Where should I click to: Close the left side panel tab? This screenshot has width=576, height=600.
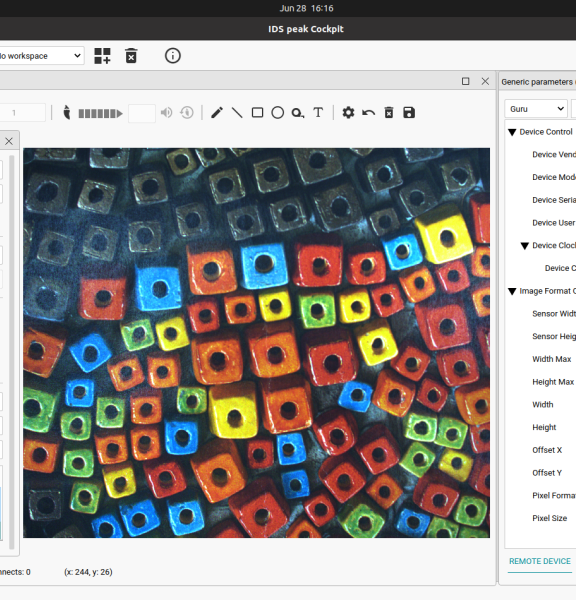[9, 141]
